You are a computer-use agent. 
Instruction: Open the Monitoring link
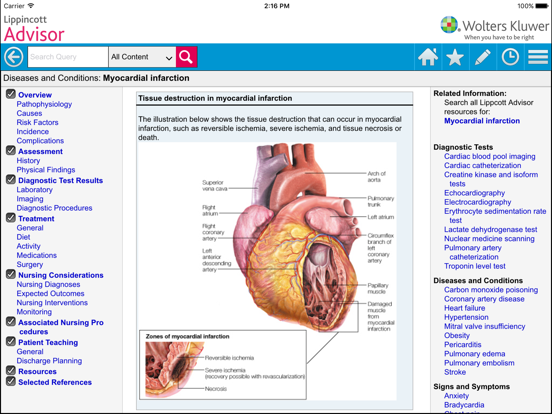[x=34, y=312]
